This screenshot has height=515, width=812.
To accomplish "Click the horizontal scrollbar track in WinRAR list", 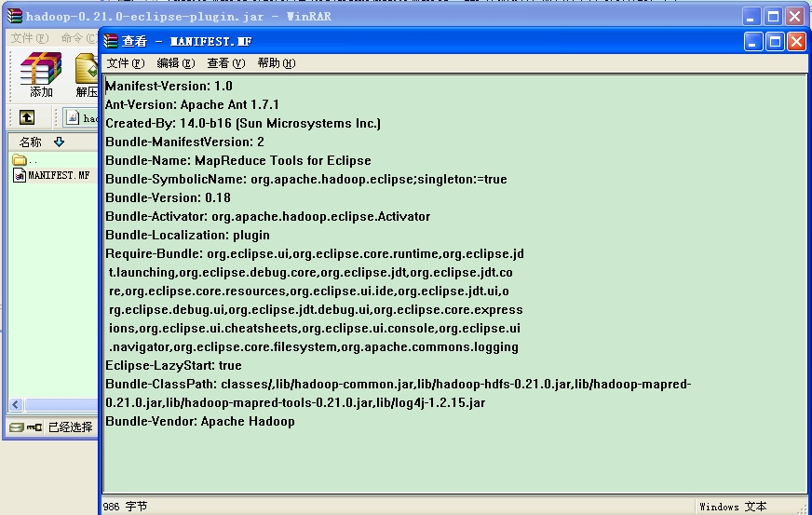I will tap(61, 404).
